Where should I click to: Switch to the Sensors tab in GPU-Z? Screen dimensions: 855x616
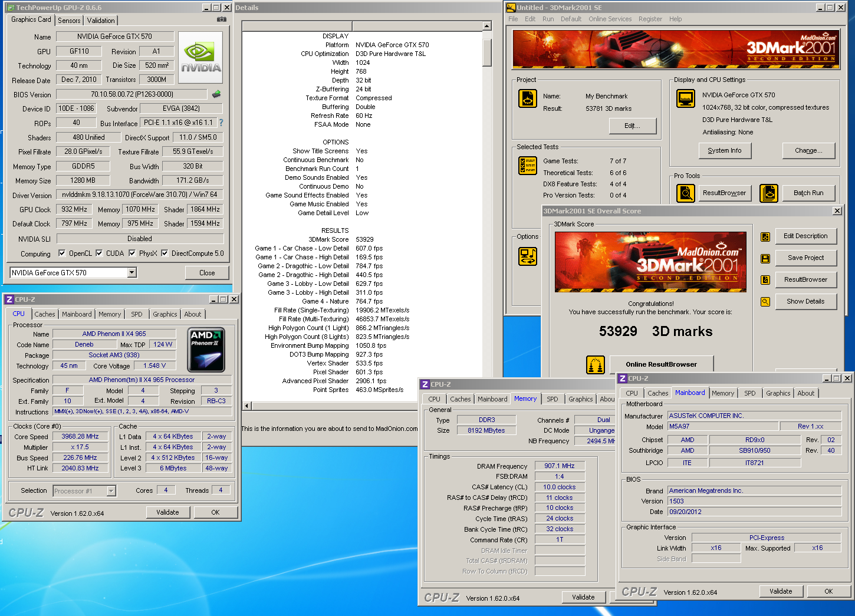click(69, 21)
